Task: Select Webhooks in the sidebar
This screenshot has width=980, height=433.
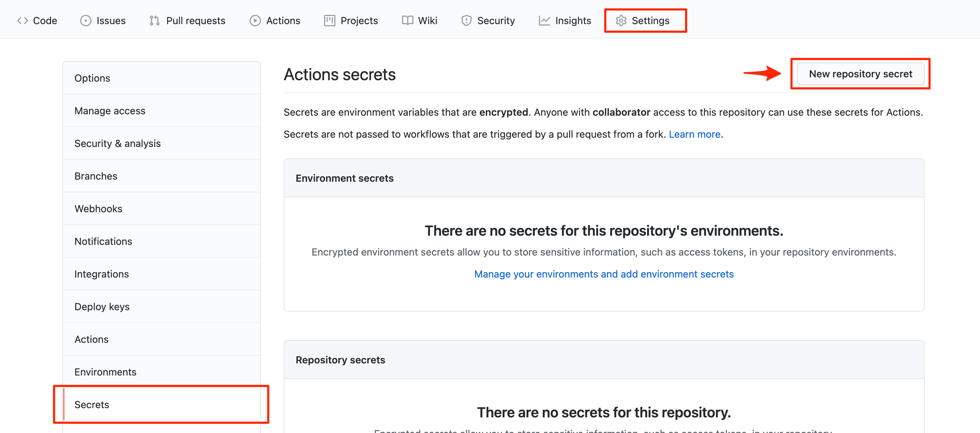Action: (x=98, y=209)
